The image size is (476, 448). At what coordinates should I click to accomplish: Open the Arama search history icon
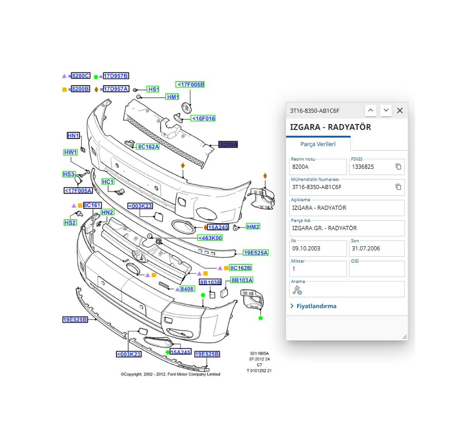coord(297,290)
